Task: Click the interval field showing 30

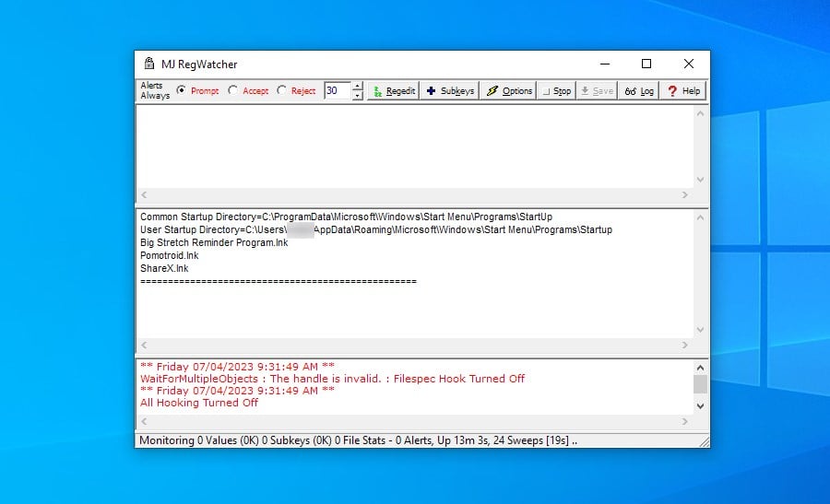Action: pos(338,90)
